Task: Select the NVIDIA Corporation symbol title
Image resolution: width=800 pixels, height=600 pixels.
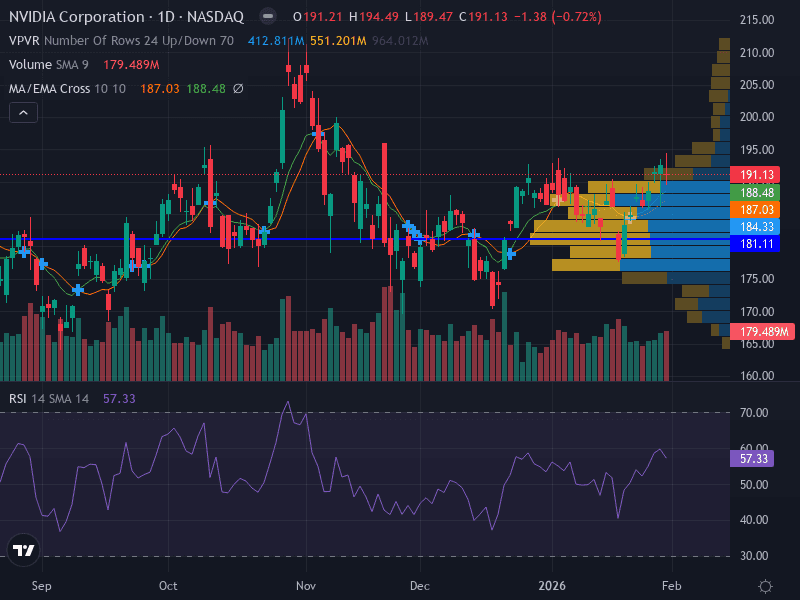Action: coord(126,17)
